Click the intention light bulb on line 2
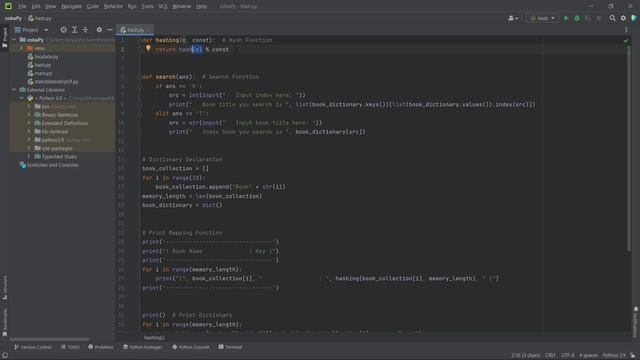 (148, 48)
